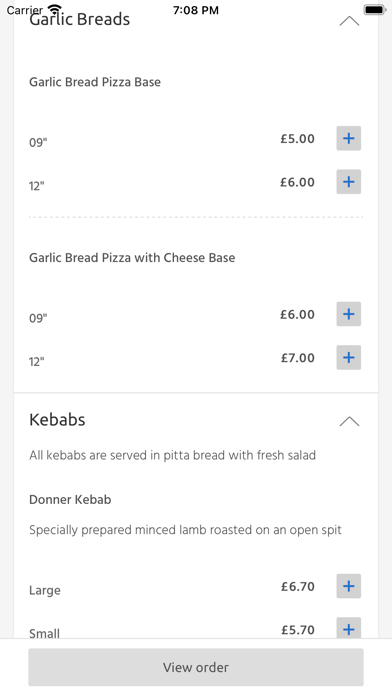Add 12" Garlic Bread with Cheese for £7.00
The width and height of the screenshot is (392, 696).
pos(348,357)
